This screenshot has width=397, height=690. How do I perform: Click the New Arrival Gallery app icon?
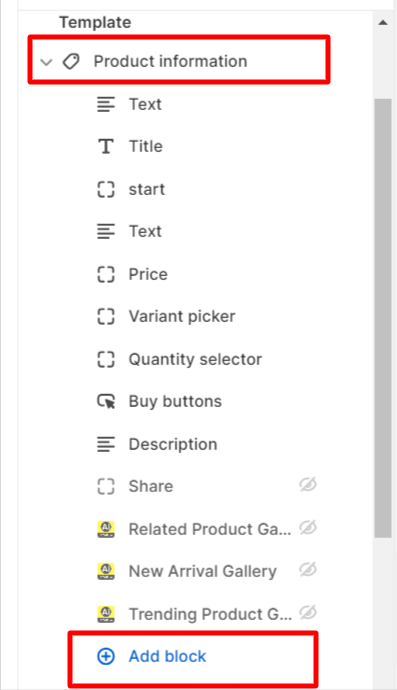point(106,571)
